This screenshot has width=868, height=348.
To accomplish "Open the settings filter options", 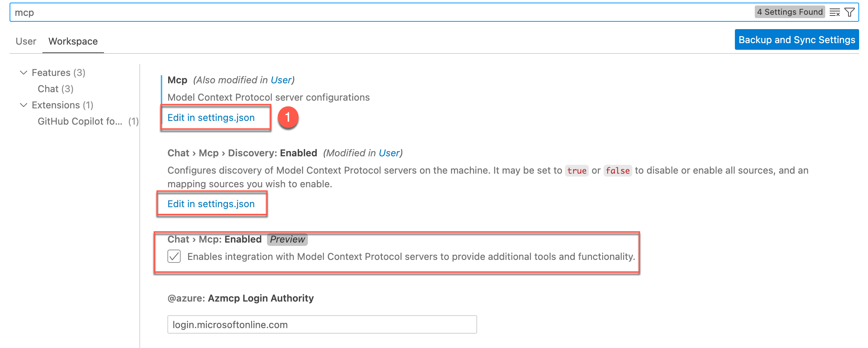I will (850, 12).
